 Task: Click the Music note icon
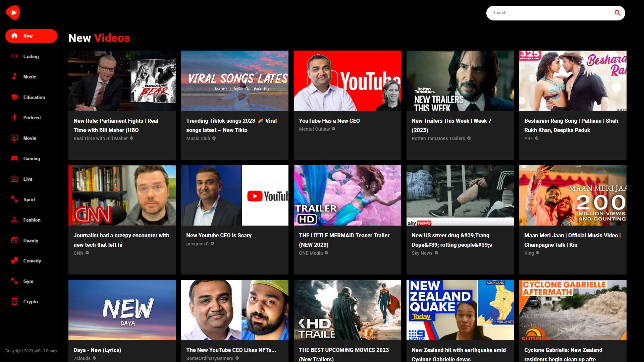pyautogui.click(x=14, y=76)
